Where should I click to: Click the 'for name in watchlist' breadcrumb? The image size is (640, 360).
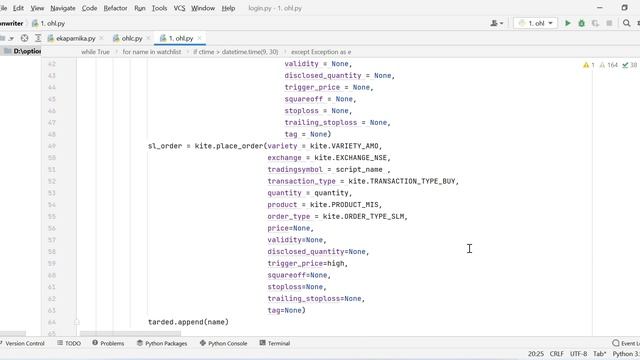151,52
